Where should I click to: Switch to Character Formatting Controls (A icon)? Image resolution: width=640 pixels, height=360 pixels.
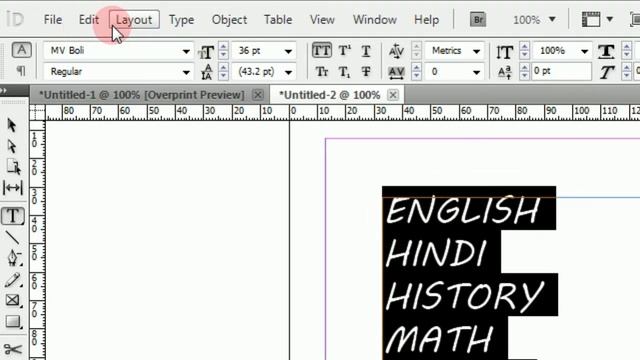coord(21,50)
